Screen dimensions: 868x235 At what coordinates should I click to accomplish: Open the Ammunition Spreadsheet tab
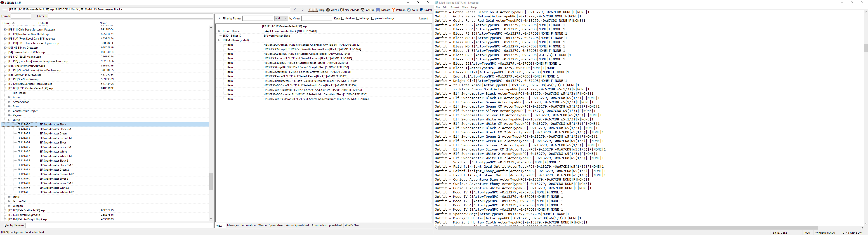[x=327, y=225]
